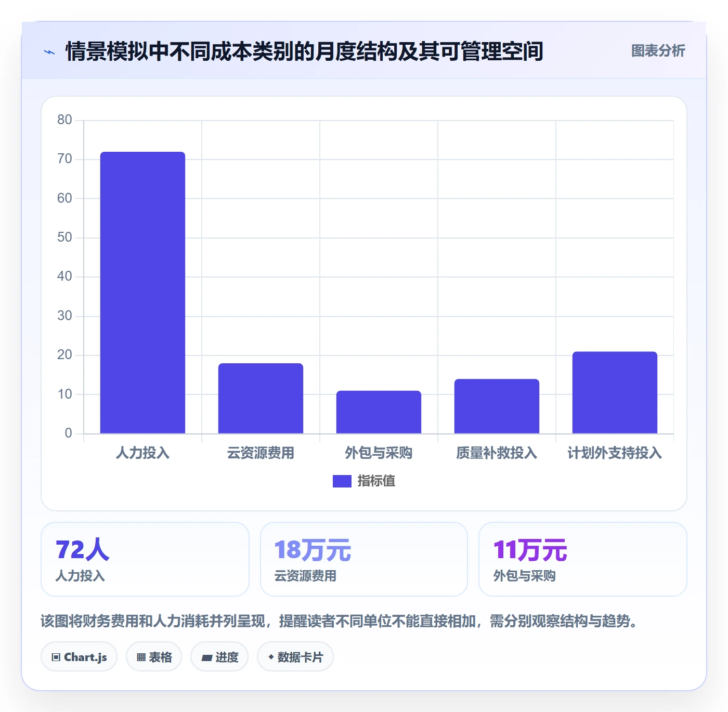The width and height of the screenshot is (728, 712).
Task: Click the lightning bolt icon beside the title
Action: (49, 52)
